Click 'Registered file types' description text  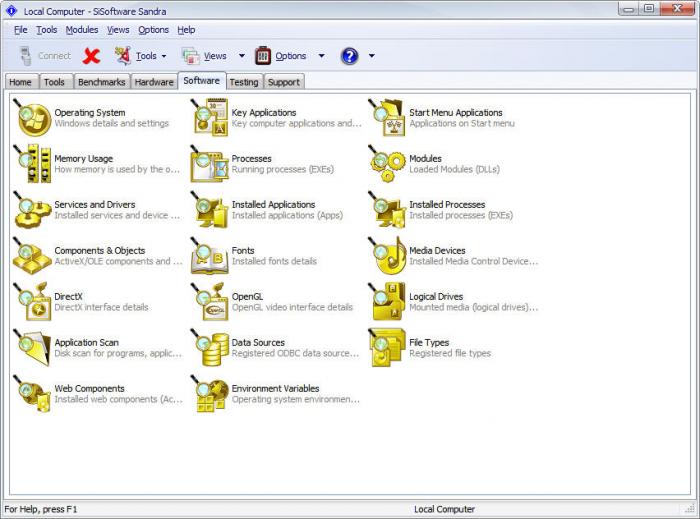[x=450, y=353]
